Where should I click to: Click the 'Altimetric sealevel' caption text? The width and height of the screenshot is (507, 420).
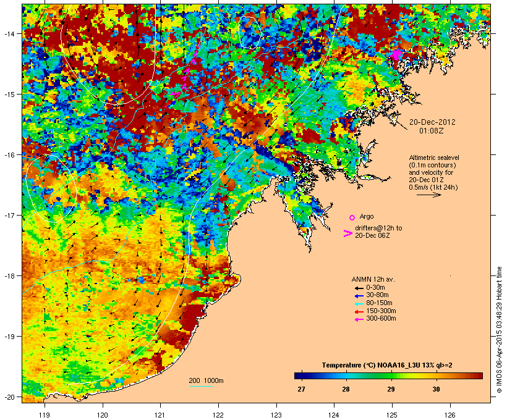coord(434,157)
